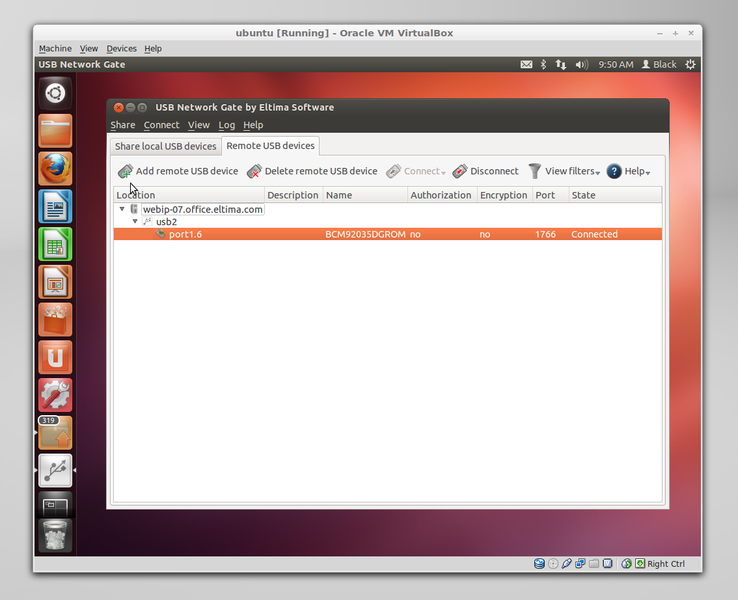Viewport: 738px width, 600px height.
Task: Open Update Manager icon with 319 badge
Action: (x=56, y=432)
